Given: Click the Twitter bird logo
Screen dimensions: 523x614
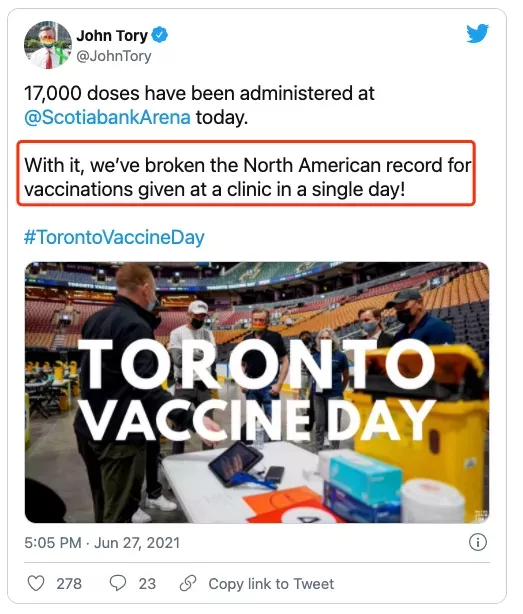Looking at the screenshot, I should tap(477, 34).
